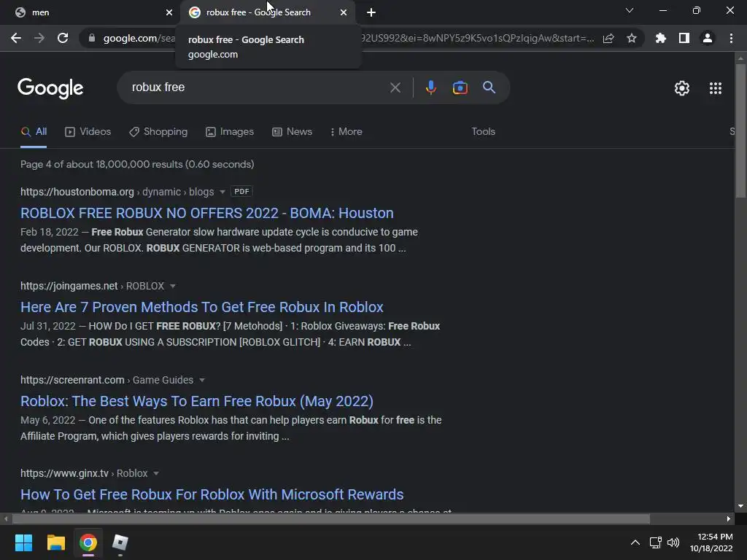Close the 'robux free' tab
Screen dimensions: 747x560
(x=344, y=12)
